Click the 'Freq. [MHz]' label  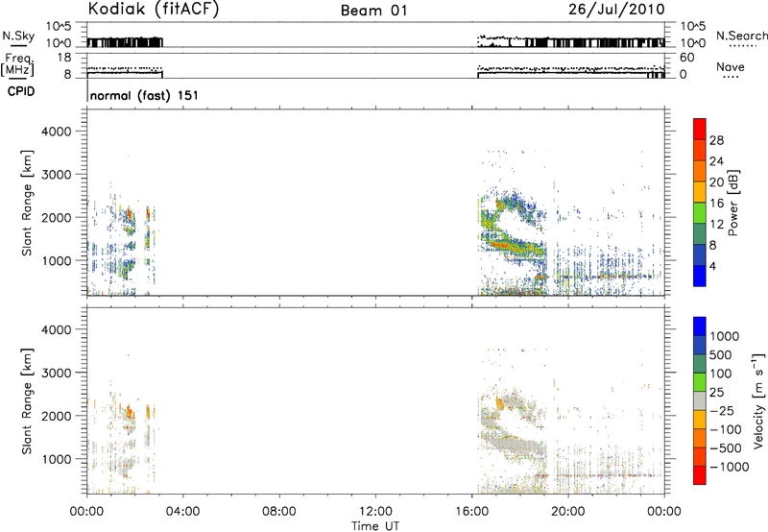point(17,65)
